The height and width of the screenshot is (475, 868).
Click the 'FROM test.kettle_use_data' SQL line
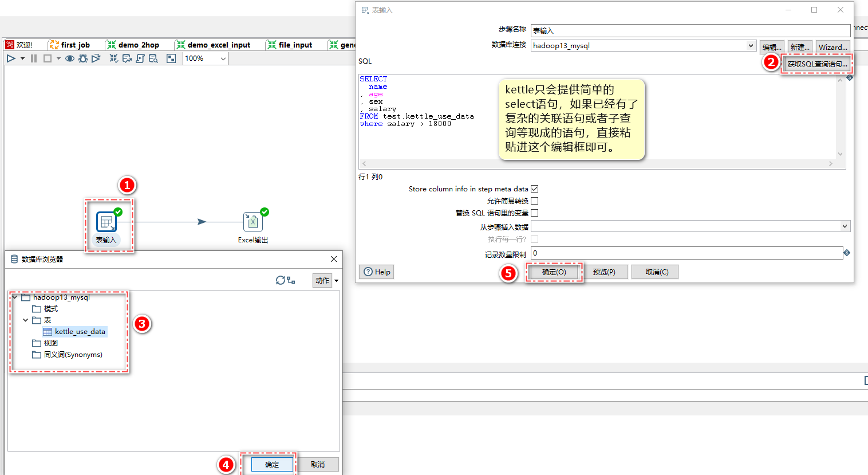tap(417, 116)
